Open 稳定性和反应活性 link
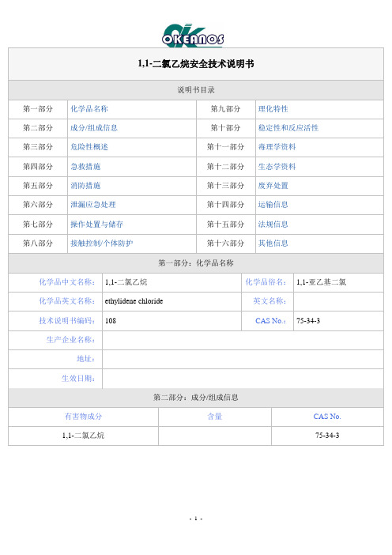This screenshot has width=392, height=555. coord(288,128)
